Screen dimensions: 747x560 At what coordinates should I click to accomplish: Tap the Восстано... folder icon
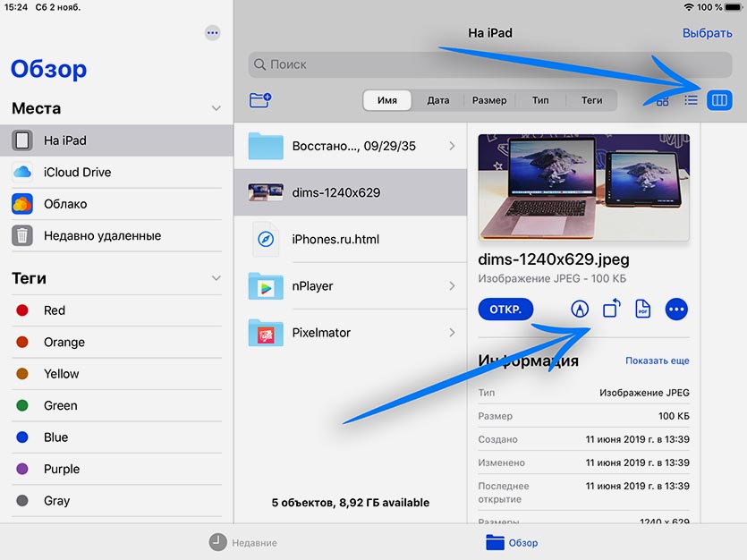(266, 146)
